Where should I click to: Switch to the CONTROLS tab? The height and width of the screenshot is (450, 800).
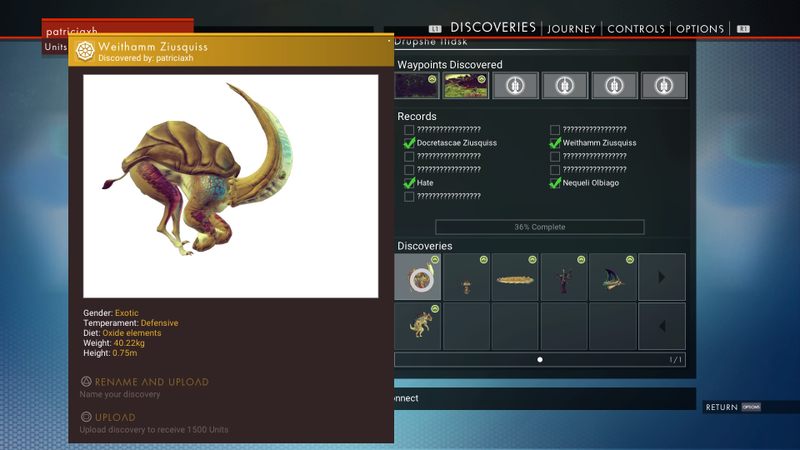tap(636, 29)
